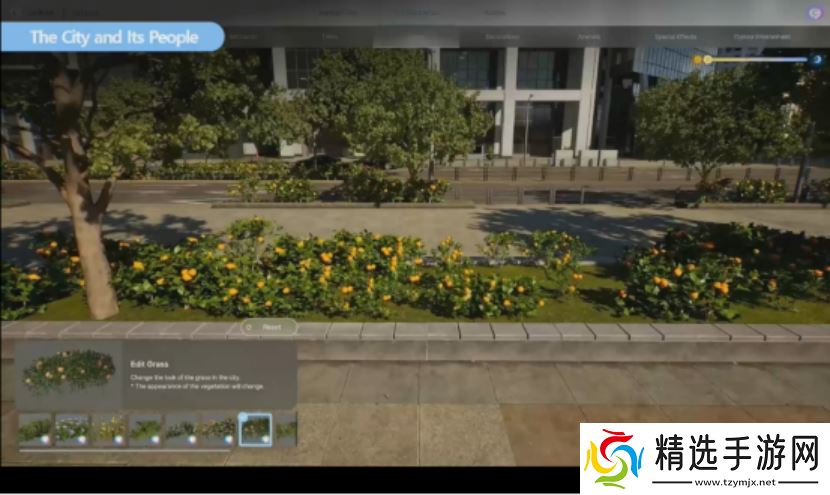
Task: Choose the fifth grass style thumbnail
Action: click(182, 429)
